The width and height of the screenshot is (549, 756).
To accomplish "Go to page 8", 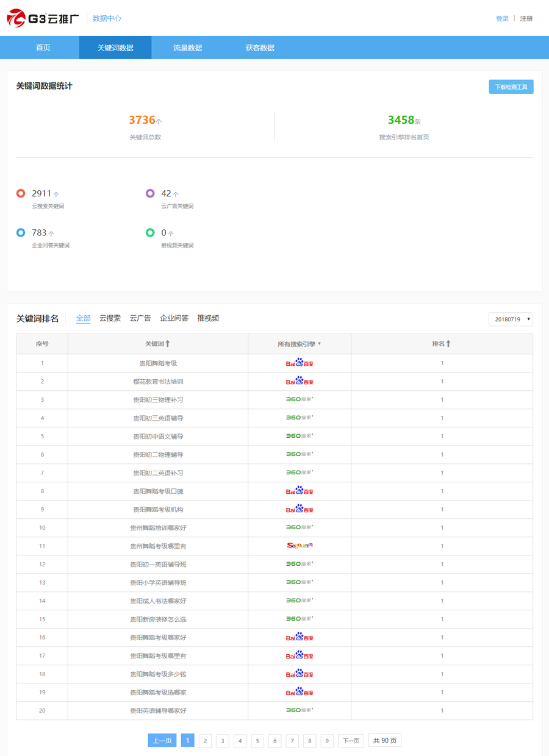I will [x=310, y=741].
